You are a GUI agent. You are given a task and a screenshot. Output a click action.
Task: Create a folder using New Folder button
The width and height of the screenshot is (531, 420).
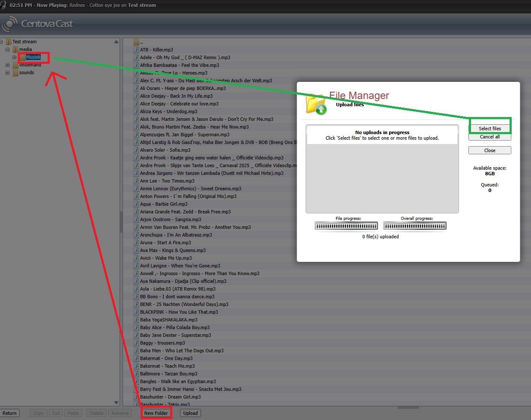click(x=156, y=413)
